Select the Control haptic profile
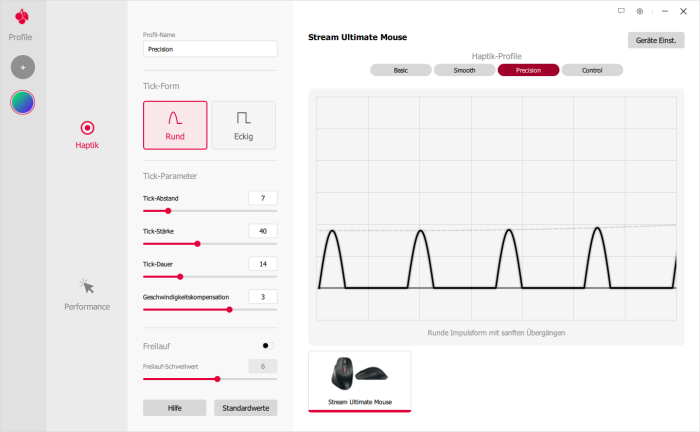Viewport: 700px width, 432px height. pos(592,70)
